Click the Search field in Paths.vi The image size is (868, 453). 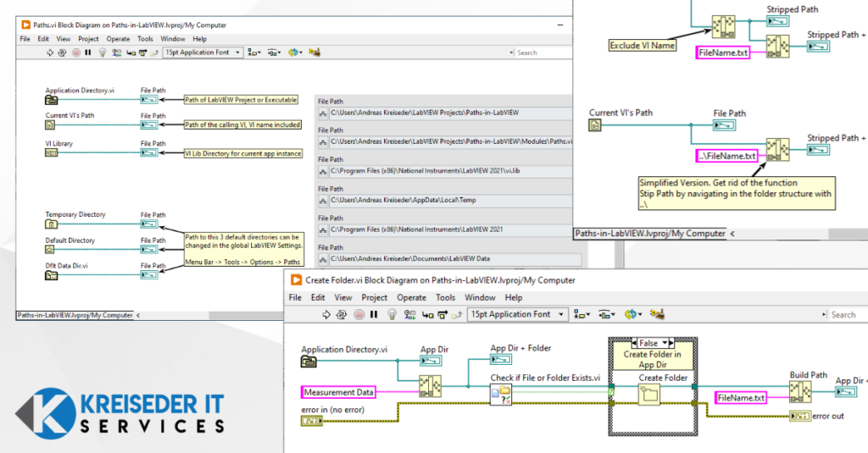coord(541,52)
